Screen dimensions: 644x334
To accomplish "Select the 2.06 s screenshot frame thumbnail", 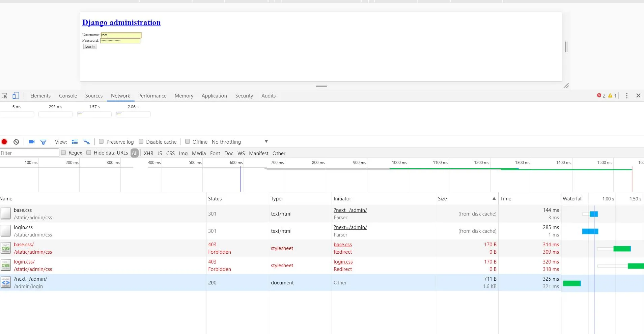I will point(133,114).
